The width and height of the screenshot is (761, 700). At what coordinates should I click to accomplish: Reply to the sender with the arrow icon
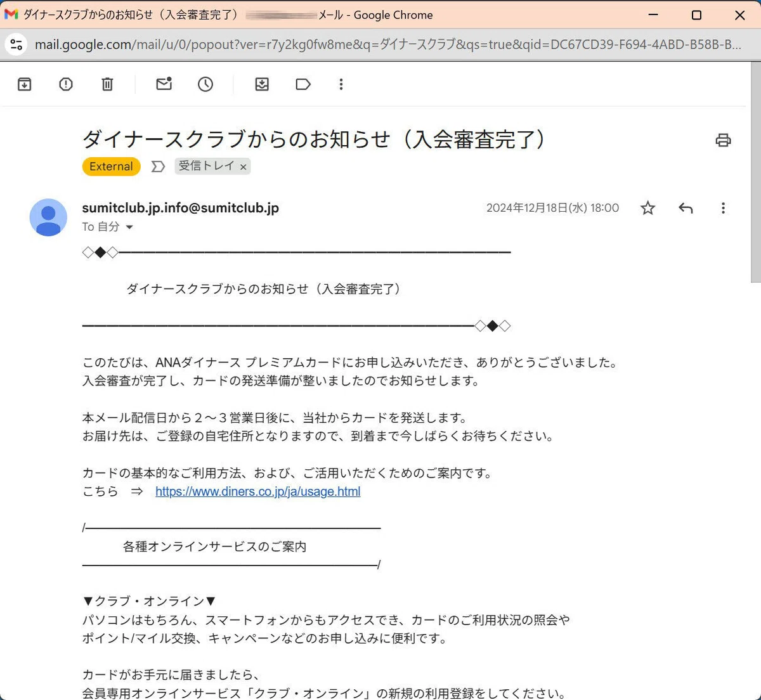pos(686,208)
